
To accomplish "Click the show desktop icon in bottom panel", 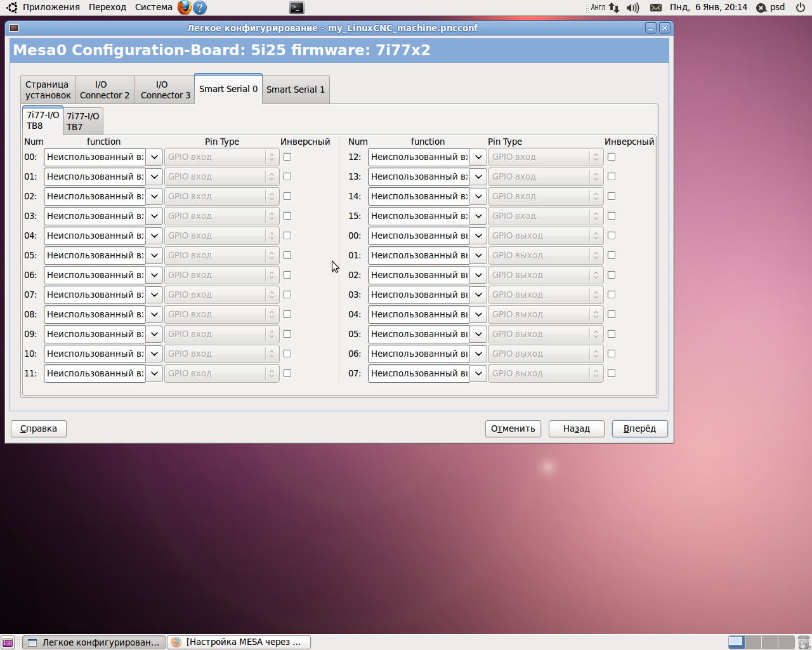I will coord(8,642).
